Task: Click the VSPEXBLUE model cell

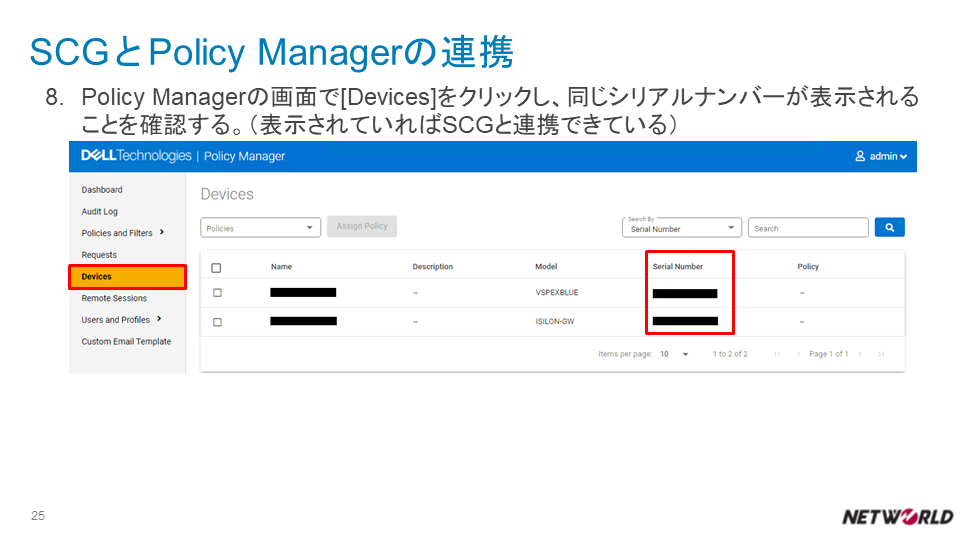Action: click(x=557, y=293)
